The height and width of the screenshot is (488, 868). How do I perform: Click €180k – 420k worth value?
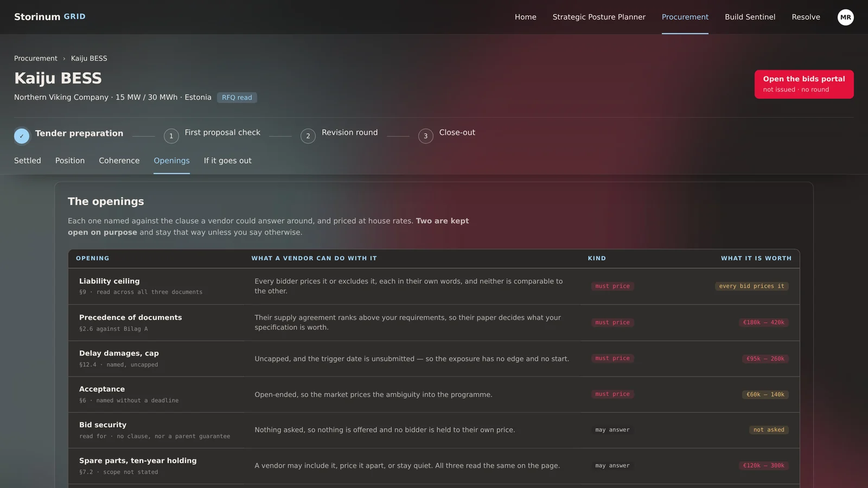point(763,323)
